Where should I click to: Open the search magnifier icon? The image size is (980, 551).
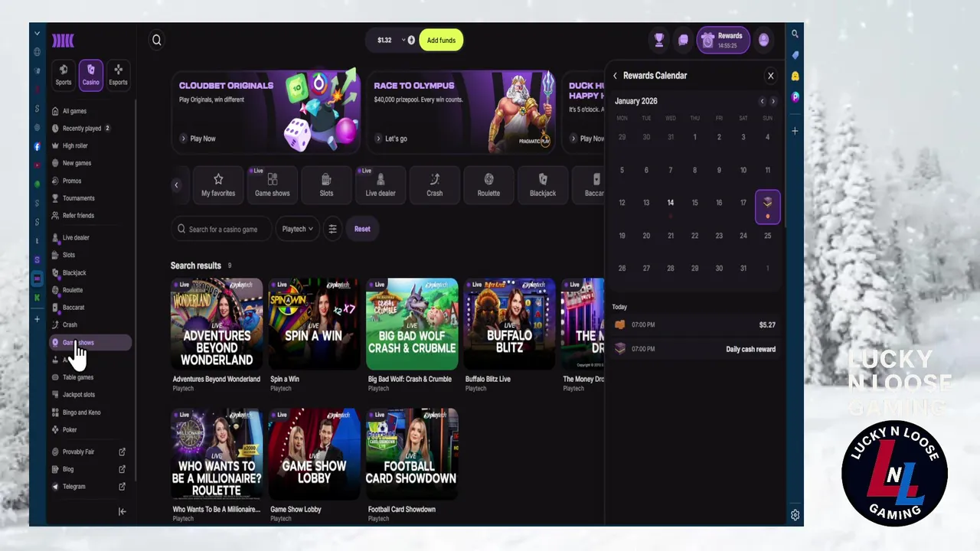click(157, 41)
